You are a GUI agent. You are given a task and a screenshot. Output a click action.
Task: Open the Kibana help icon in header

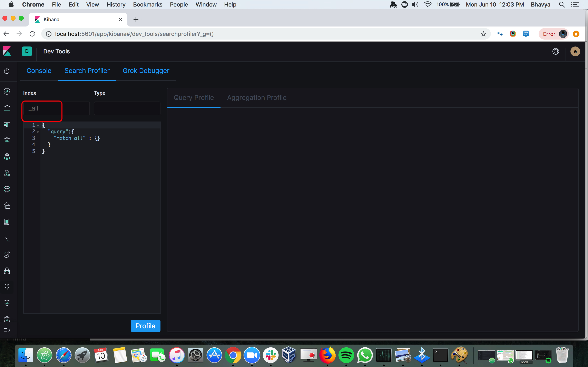[556, 51]
